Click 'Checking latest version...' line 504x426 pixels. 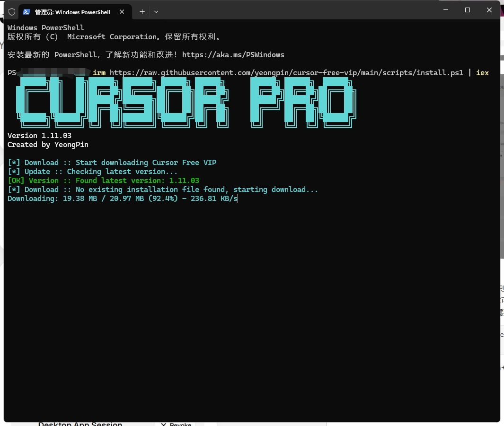tap(92, 172)
